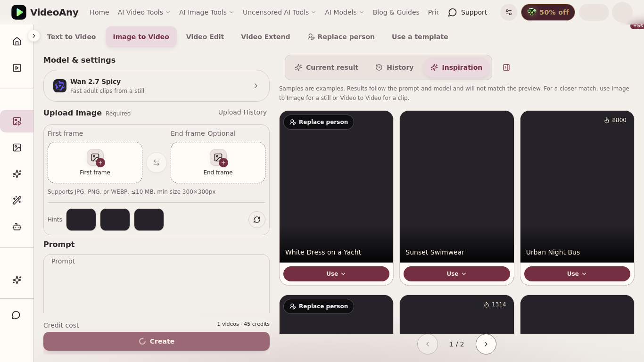
Task: Switch to Video Extend tab
Action: pos(265,37)
